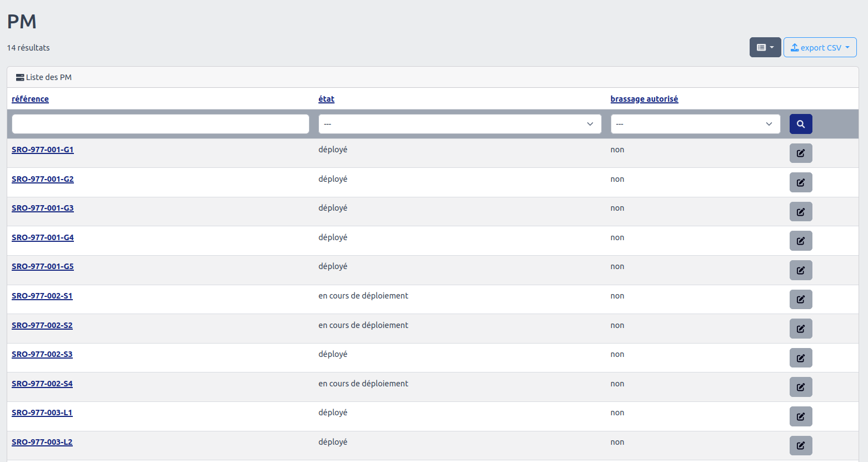The height and width of the screenshot is (462, 868).
Task: Sort by the référence column header
Action: click(30, 99)
